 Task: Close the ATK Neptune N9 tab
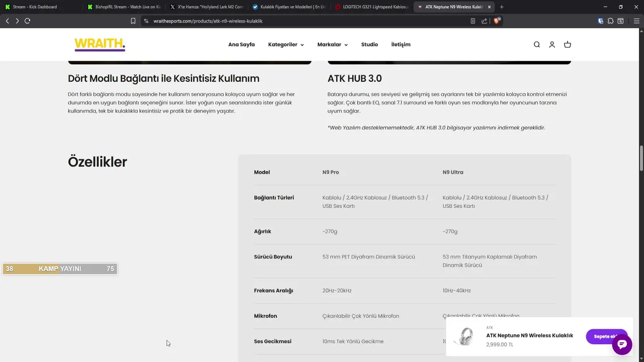click(489, 7)
